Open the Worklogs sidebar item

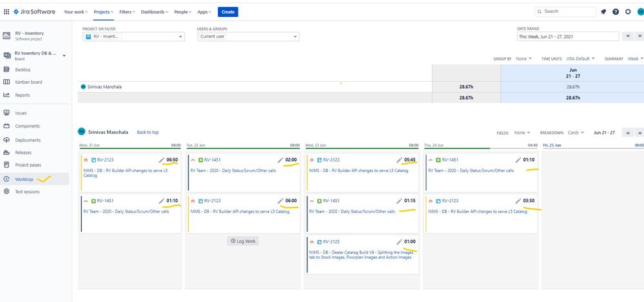[35, 179]
